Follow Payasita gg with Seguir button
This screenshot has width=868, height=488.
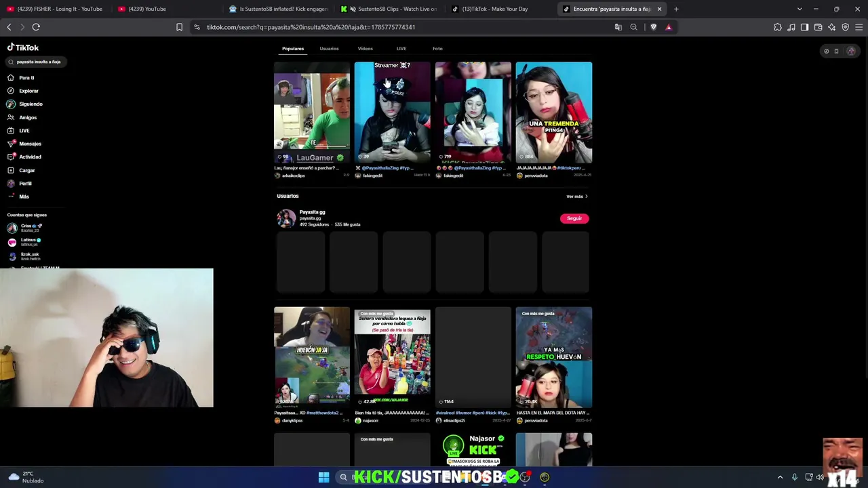[574, 218]
